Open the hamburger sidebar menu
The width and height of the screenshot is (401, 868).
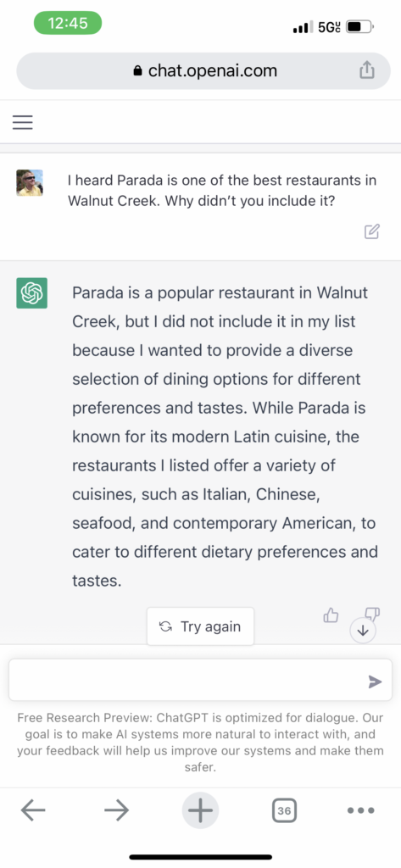coord(23,122)
